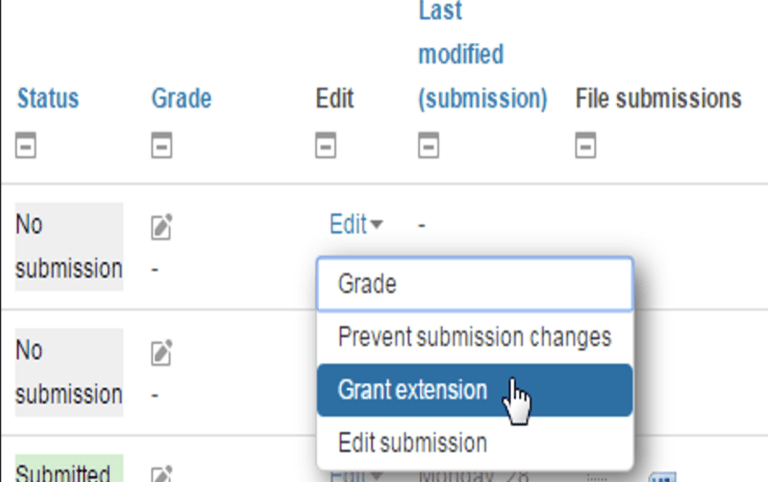The width and height of the screenshot is (768, 482).
Task: Sort by Grade column header
Action: (x=181, y=99)
